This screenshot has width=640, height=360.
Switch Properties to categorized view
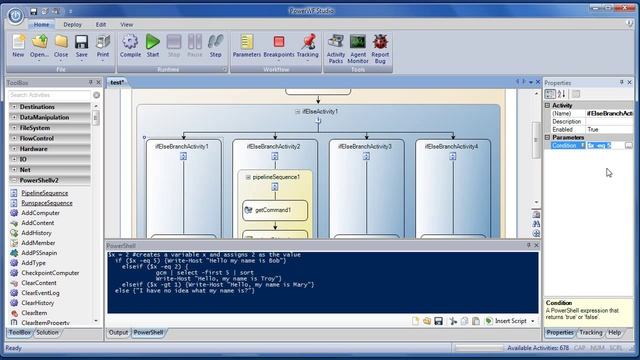pyautogui.click(x=550, y=94)
